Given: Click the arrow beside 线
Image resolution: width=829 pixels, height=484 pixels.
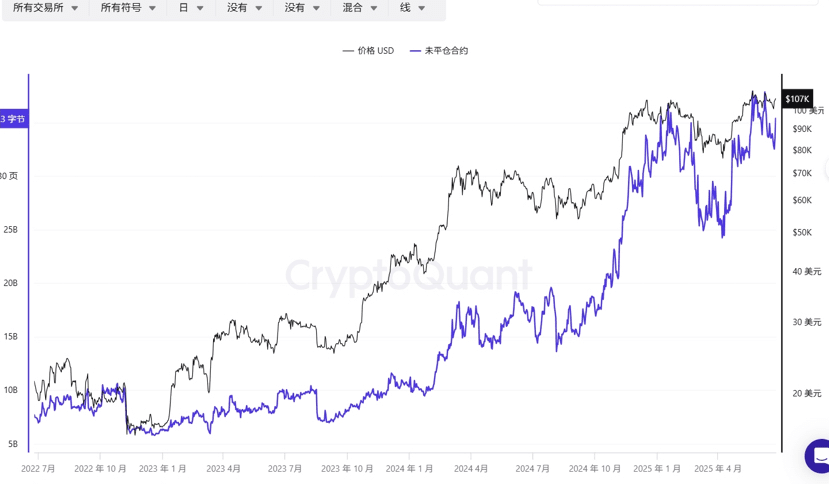Looking at the screenshot, I should (x=422, y=8).
